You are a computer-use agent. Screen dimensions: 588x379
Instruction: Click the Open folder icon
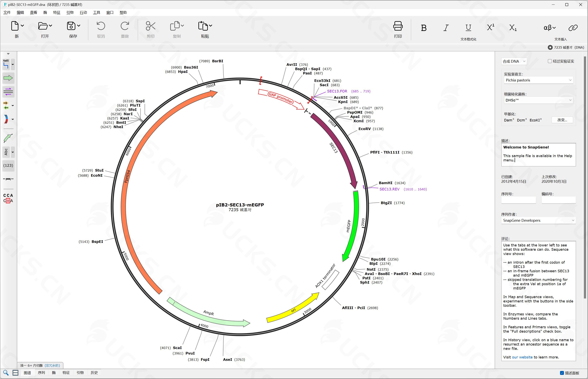pos(43,26)
